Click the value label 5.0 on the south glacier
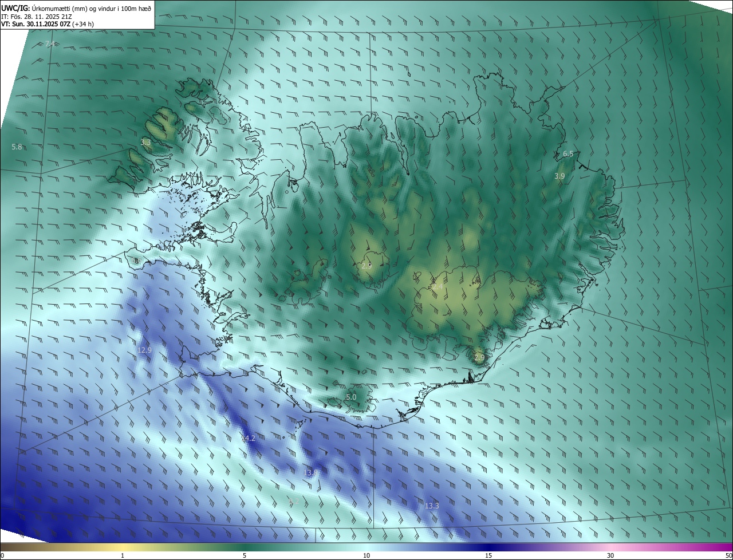Viewport: 733px width, 560px height. coord(351,397)
